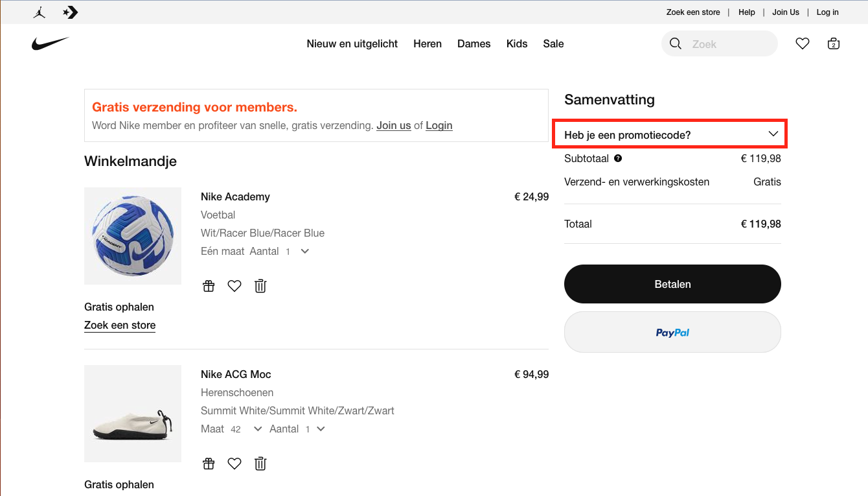Click the search magnifier icon
The width and height of the screenshot is (868, 496).
(676, 43)
